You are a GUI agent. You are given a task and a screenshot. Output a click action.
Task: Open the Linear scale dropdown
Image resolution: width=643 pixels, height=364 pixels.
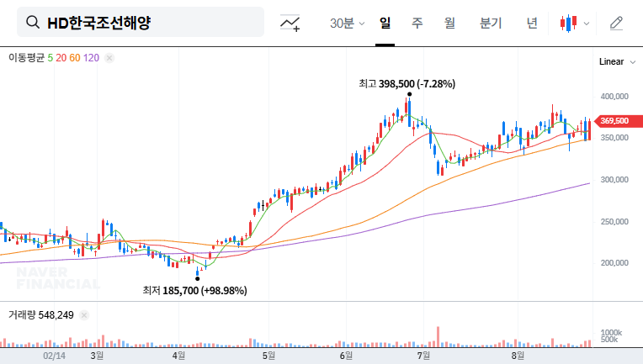pos(617,62)
